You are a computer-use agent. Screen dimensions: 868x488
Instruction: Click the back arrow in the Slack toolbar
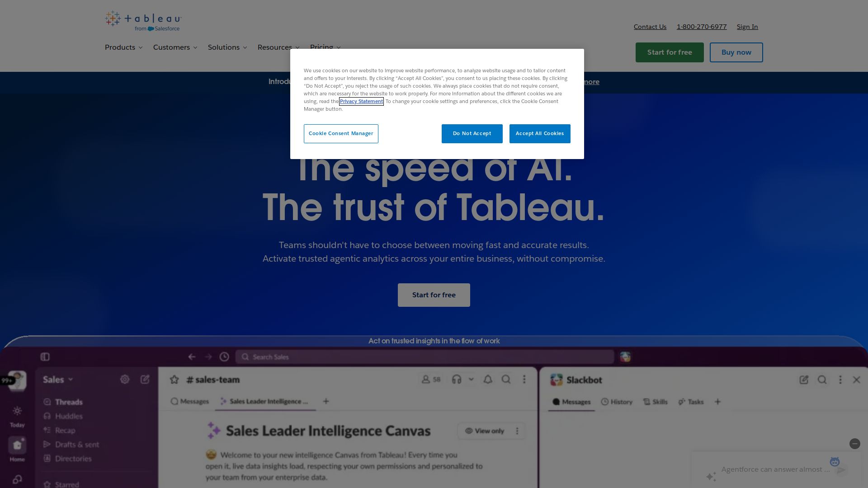(192, 357)
